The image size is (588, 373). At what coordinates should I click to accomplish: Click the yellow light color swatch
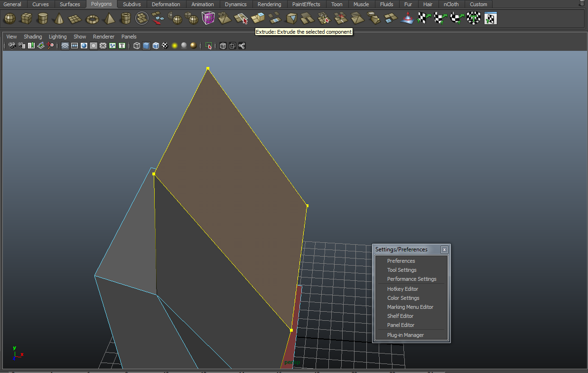pos(174,46)
